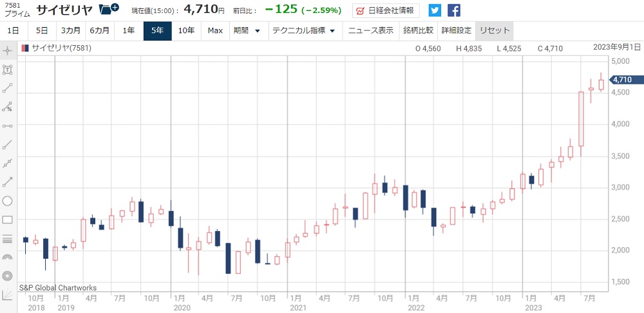
Task: Select the fan lines tool
Action: [x=7, y=294]
